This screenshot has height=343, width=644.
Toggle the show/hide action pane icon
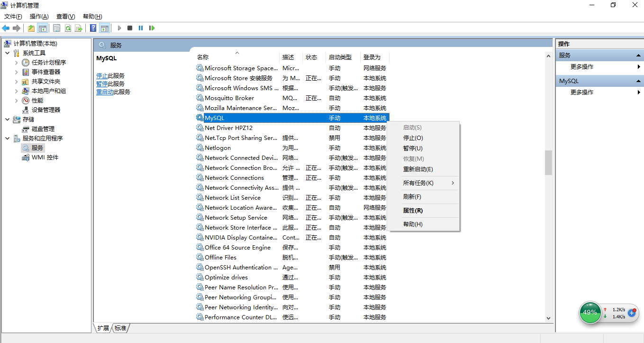coord(105,28)
